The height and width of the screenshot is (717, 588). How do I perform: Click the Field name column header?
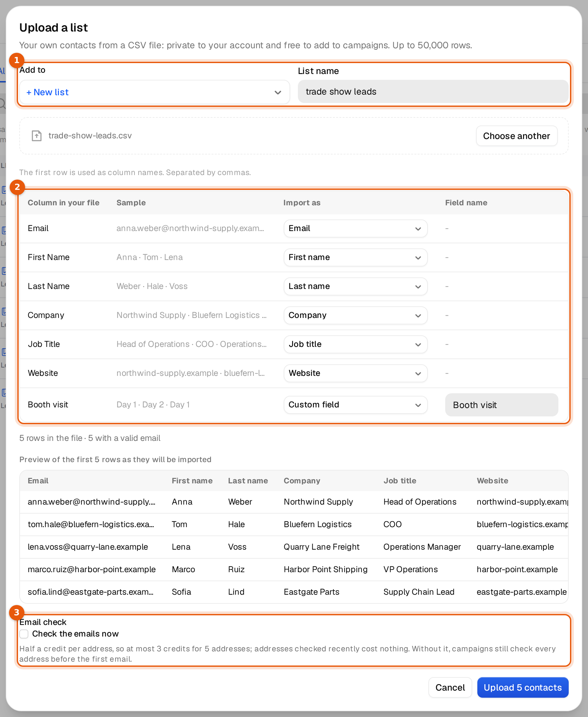(466, 203)
